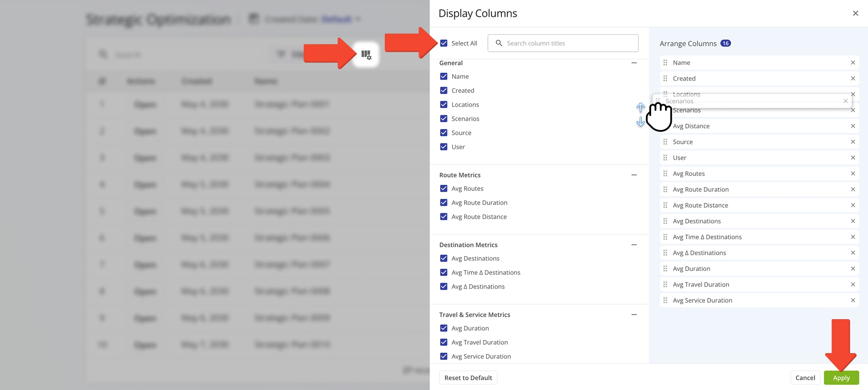Remove Avg Routes from Arrange Columns
Screen dimensions: 868x390
[853, 173]
